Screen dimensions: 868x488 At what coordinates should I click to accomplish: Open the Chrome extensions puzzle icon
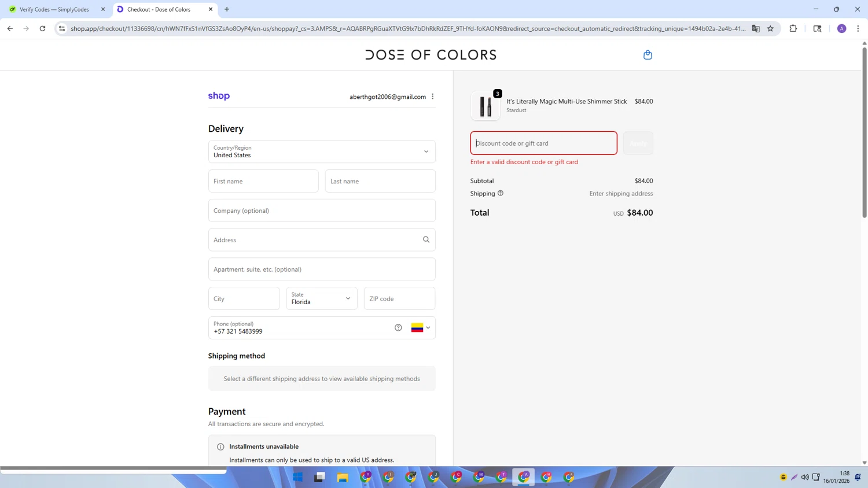click(x=793, y=28)
